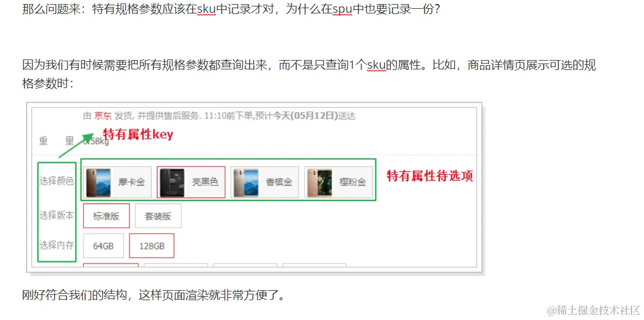The image size is (644, 320).
Task: Select the 亮黑色 color option
Action: point(191,182)
